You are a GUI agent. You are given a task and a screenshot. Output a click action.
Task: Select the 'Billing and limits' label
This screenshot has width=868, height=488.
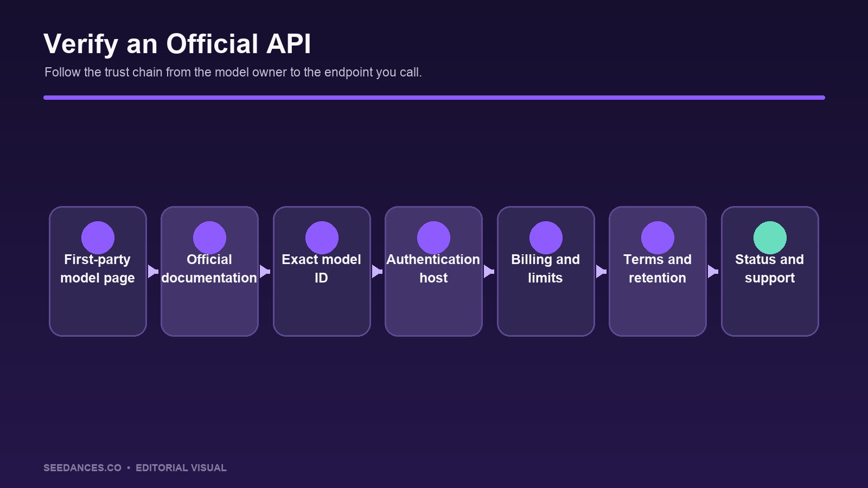click(x=546, y=269)
